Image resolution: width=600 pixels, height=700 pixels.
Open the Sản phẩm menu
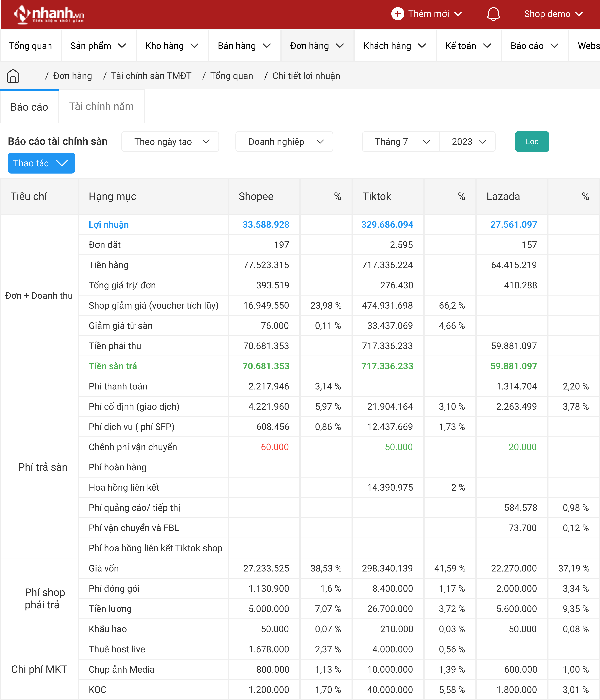[98, 46]
